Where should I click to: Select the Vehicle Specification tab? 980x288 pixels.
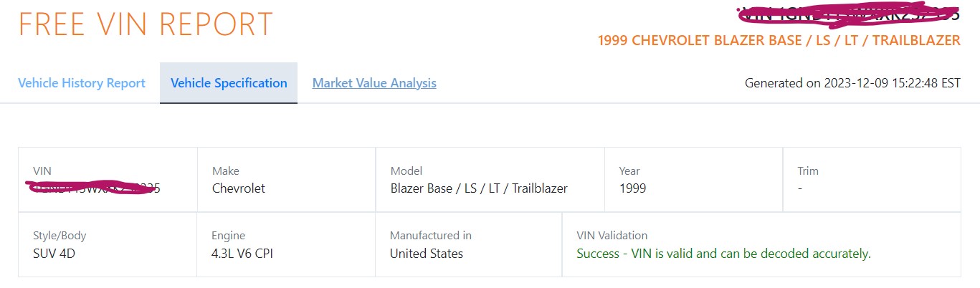229,83
